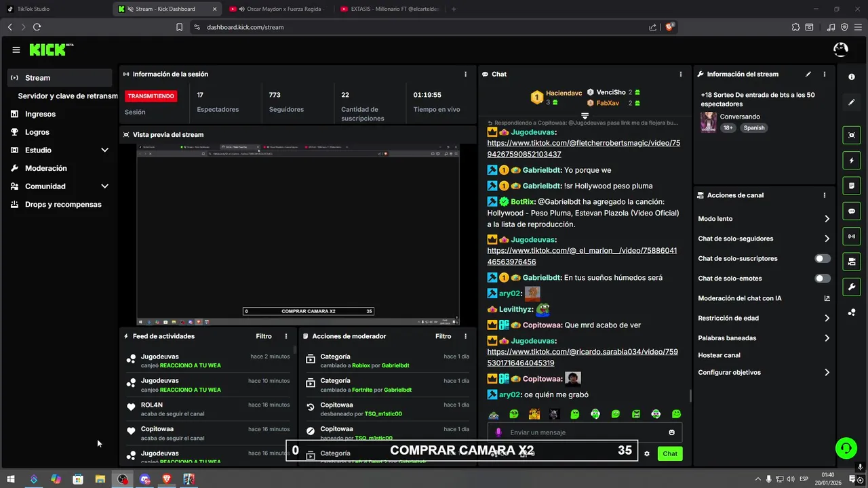
Task: Toggle the stream preview panel icon in right rail
Action: [x=852, y=135]
